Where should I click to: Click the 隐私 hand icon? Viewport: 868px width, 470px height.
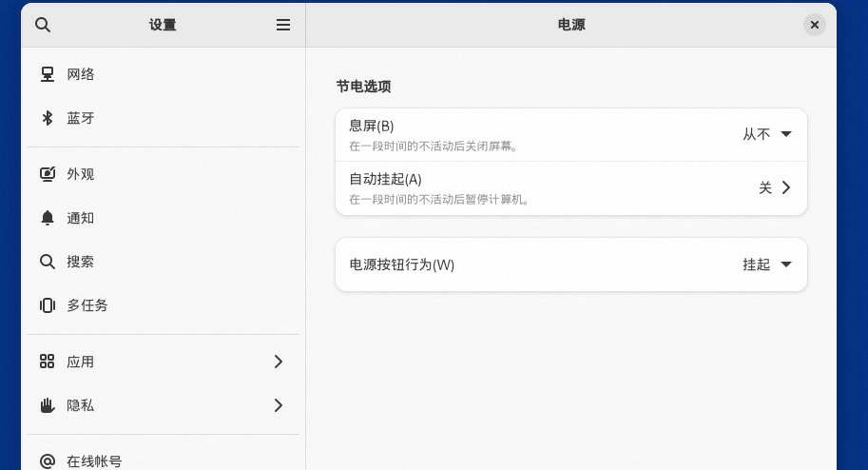(48, 405)
